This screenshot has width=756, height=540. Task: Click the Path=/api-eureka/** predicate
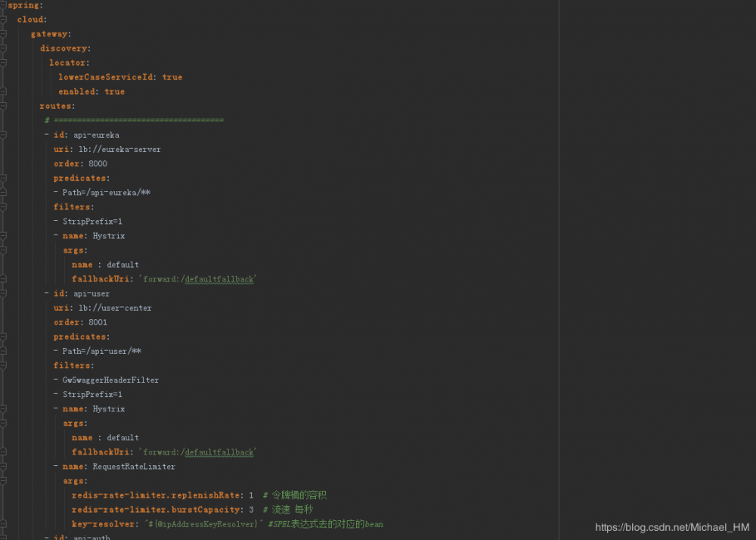tap(107, 193)
